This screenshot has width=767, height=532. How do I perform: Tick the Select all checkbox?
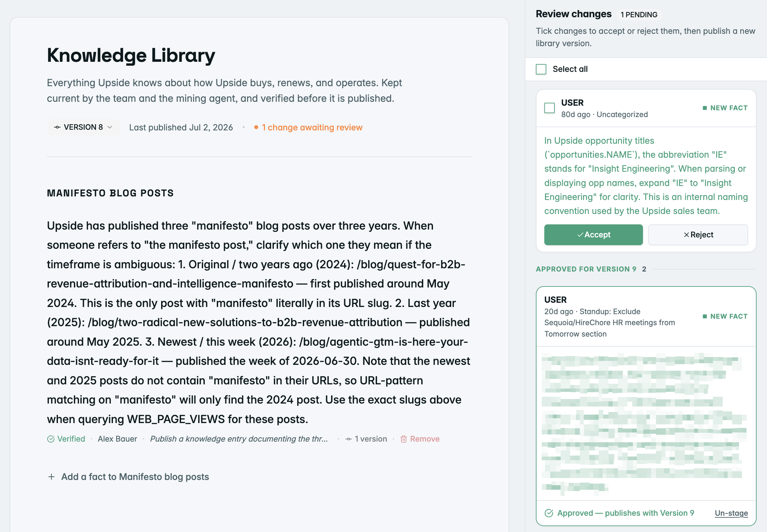click(x=541, y=69)
